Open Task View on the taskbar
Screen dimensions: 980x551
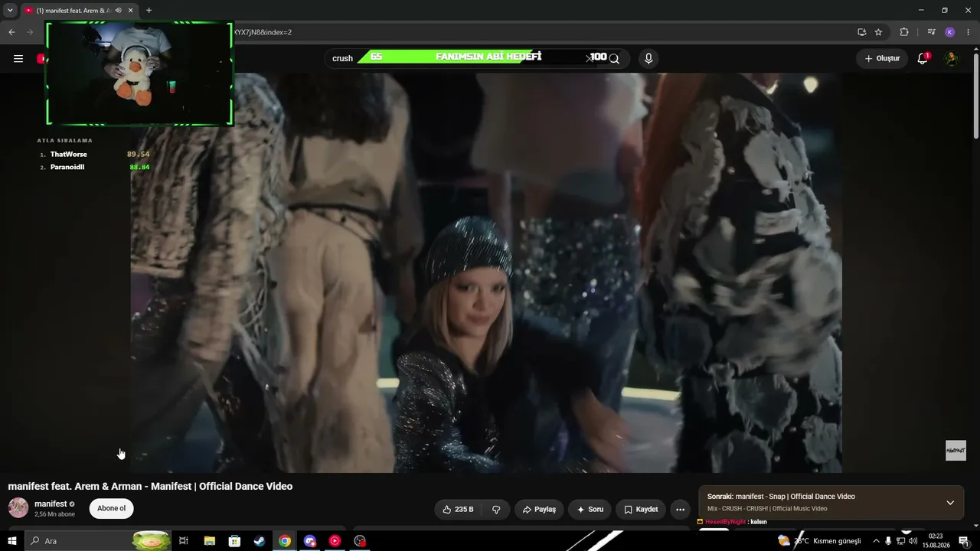[184, 541]
